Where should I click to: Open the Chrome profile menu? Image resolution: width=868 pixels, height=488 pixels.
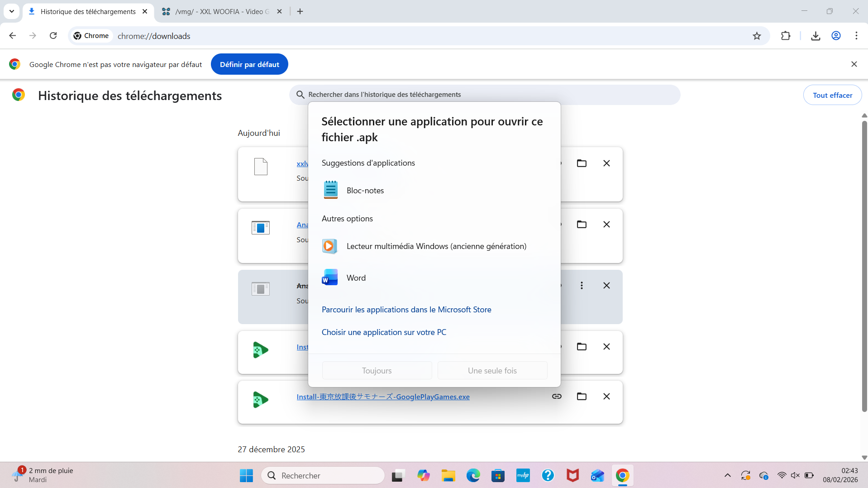(836, 36)
